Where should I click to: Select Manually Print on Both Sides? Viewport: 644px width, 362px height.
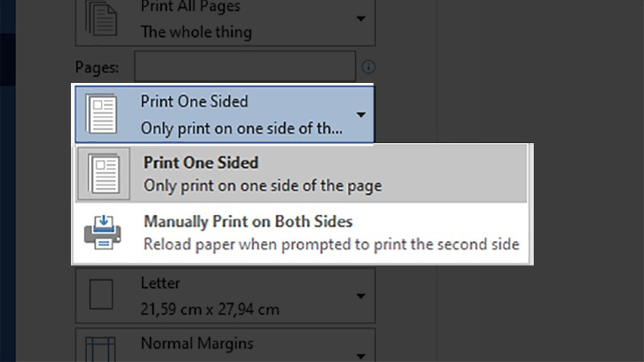point(248,221)
